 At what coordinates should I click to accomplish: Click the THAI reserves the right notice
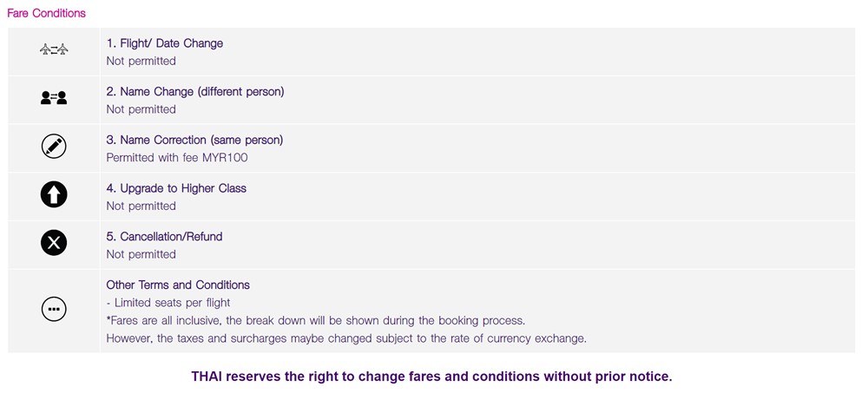tap(431, 377)
